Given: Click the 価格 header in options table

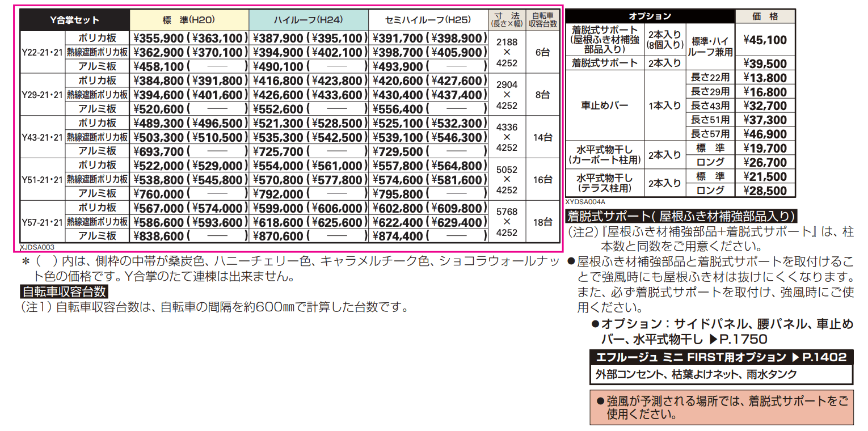Looking at the screenshot, I should (765, 16).
